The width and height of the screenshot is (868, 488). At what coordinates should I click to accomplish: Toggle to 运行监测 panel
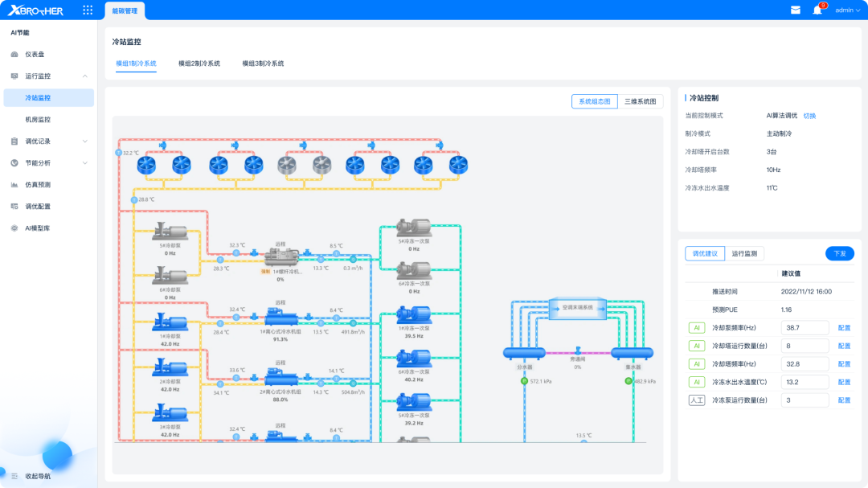[744, 254]
